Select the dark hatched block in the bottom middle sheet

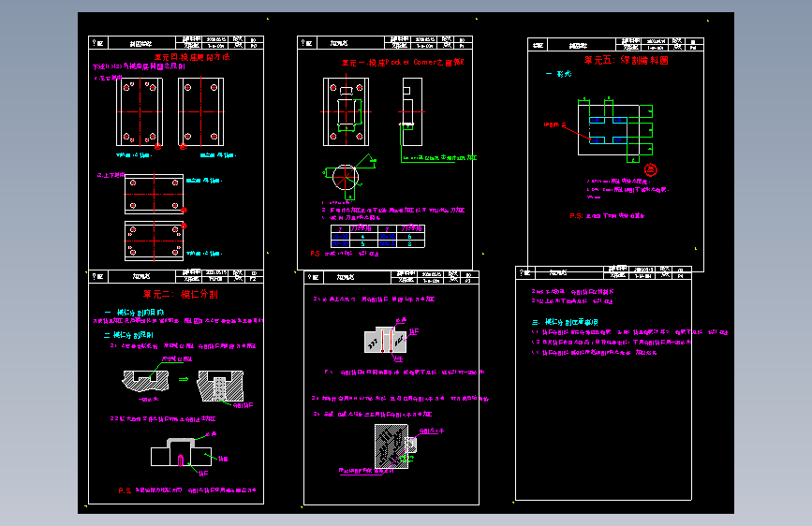click(391, 446)
